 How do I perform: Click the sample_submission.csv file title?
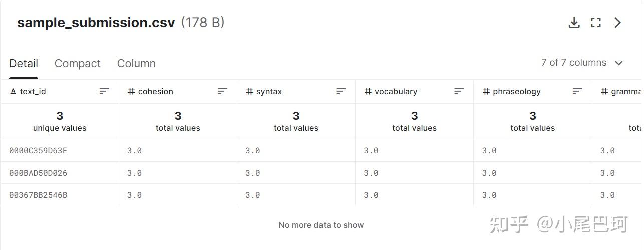pos(96,23)
